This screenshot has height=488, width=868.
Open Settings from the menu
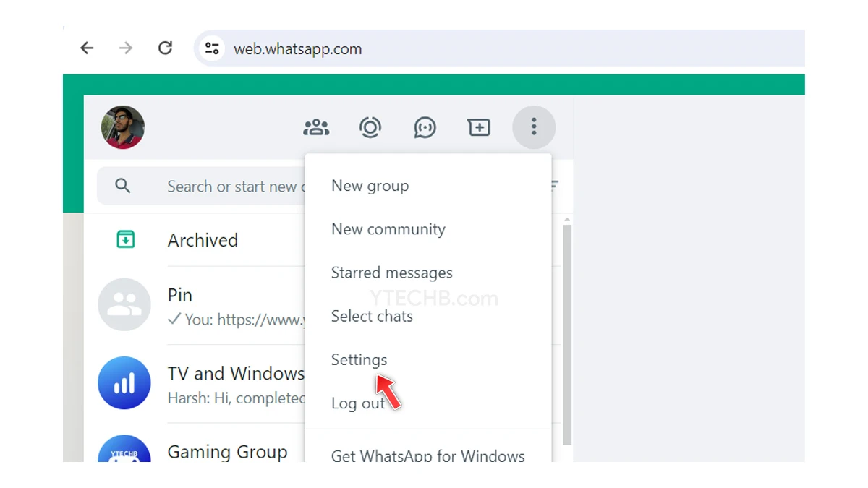coord(428,359)
